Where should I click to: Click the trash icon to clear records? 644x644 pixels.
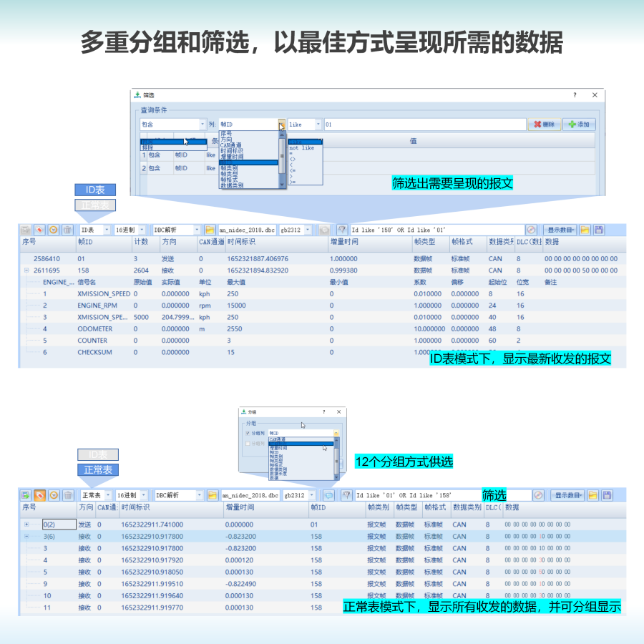pos(67,229)
